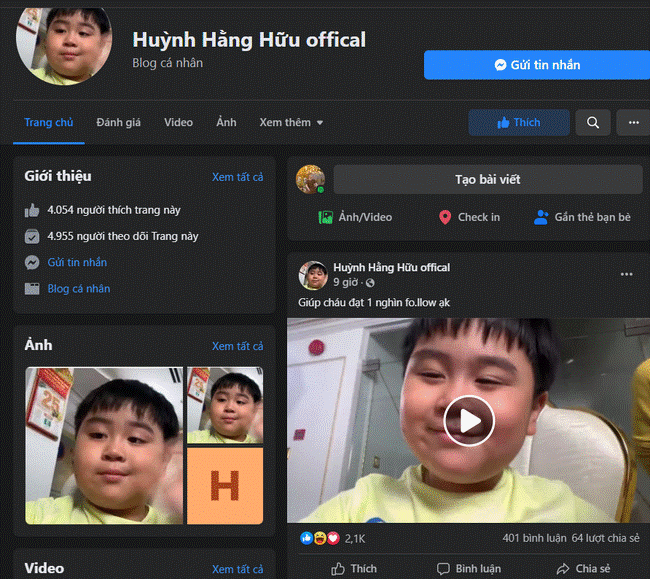Image resolution: width=650 pixels, height=579 pixels.
Task: Open the large boy photo thumbnail
Action: [104, 446]
